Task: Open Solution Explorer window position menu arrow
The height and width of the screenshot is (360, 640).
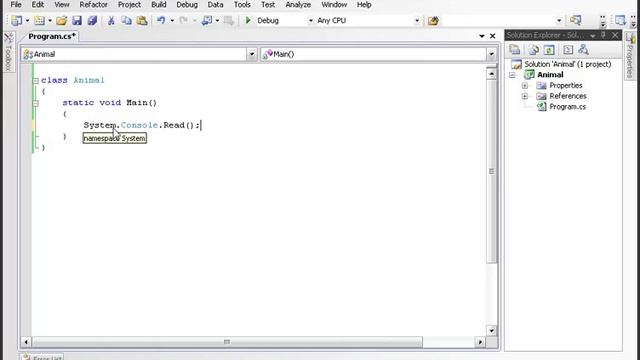Action: click(x=593, y=36)
